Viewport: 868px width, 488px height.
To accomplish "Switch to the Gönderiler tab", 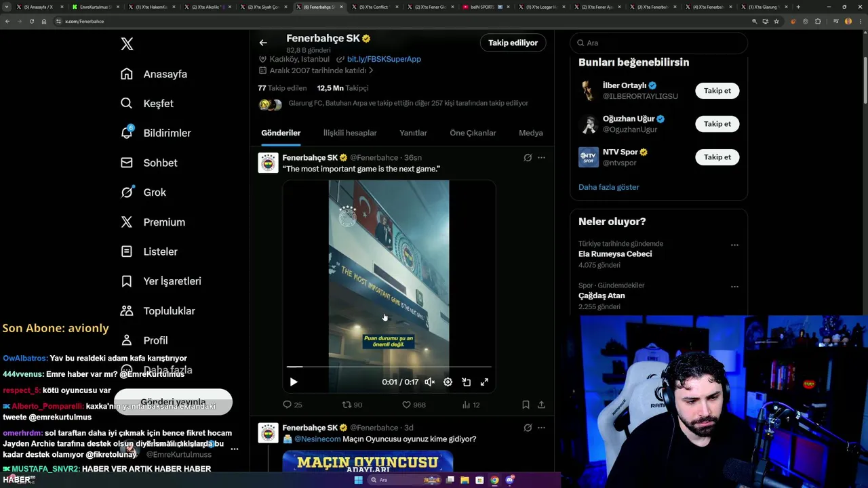I will point(281,133).
